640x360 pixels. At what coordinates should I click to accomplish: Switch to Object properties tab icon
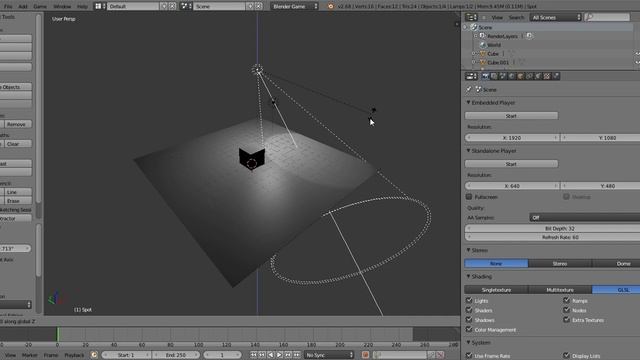point(520,76)
